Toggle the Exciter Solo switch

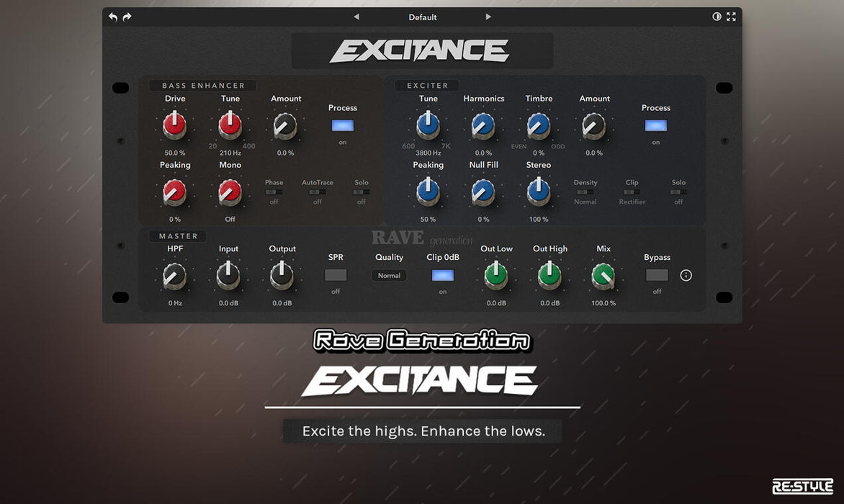coord(678,192)
